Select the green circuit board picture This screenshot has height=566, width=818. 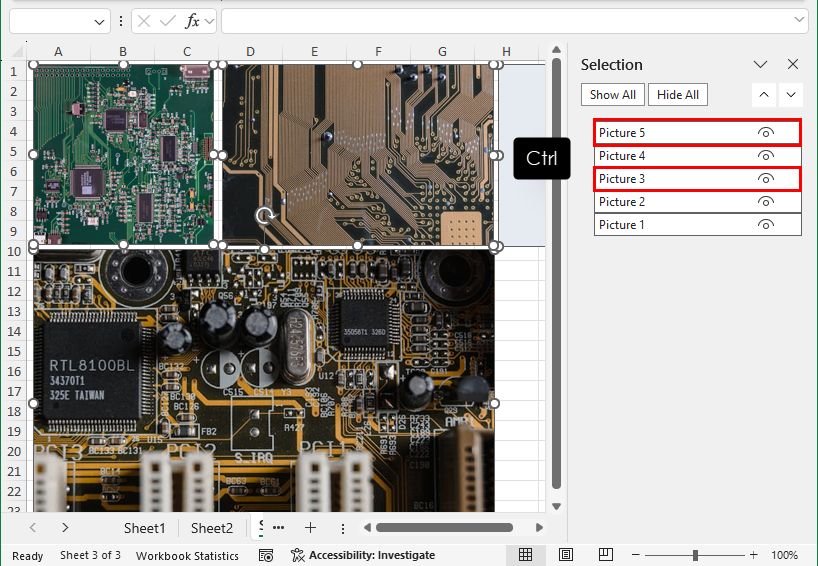coord(123,154)
